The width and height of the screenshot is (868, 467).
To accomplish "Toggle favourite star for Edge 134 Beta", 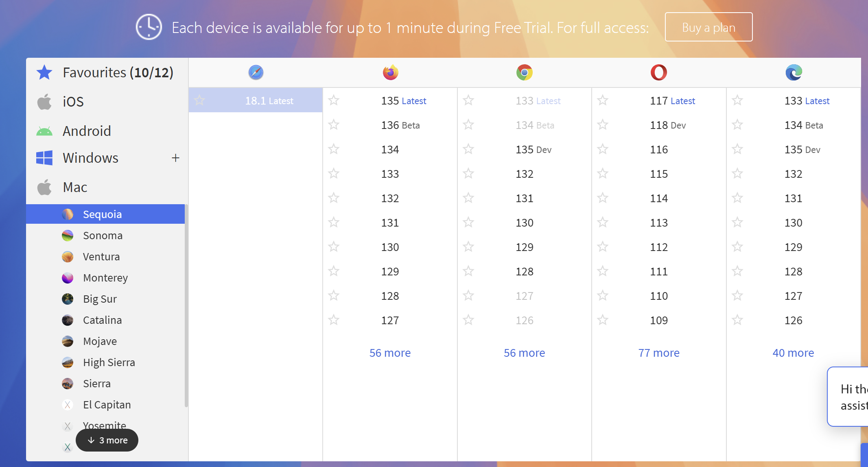I will [x=737, y=124].
